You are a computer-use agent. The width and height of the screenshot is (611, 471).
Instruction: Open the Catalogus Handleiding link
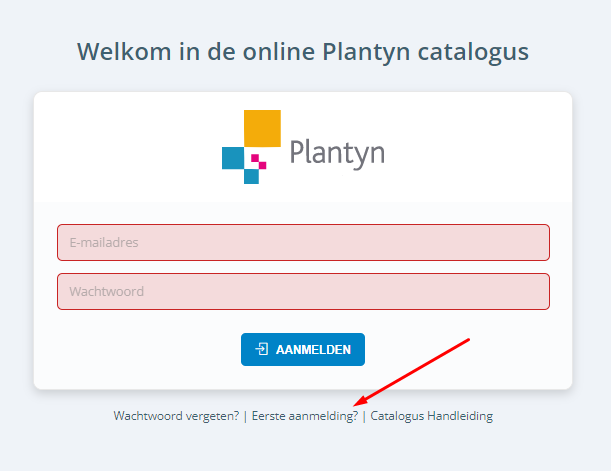coord(431,416)
